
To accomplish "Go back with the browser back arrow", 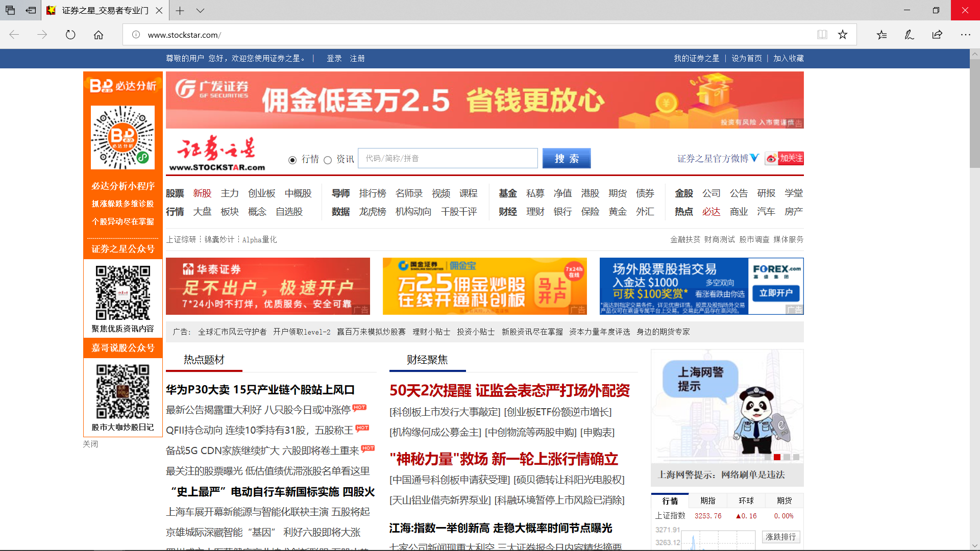I will point(14,35).
